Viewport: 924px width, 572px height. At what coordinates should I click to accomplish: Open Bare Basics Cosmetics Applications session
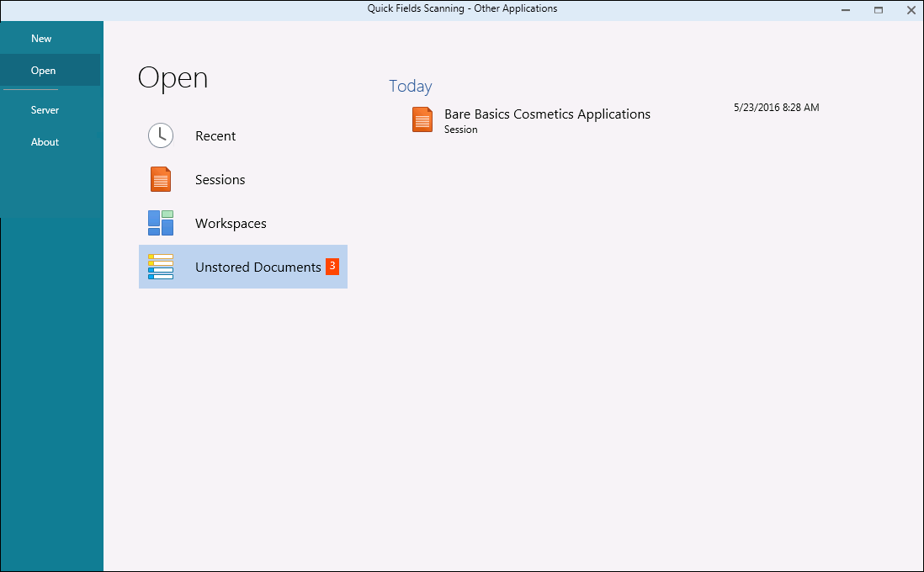[x=547, y=114]
